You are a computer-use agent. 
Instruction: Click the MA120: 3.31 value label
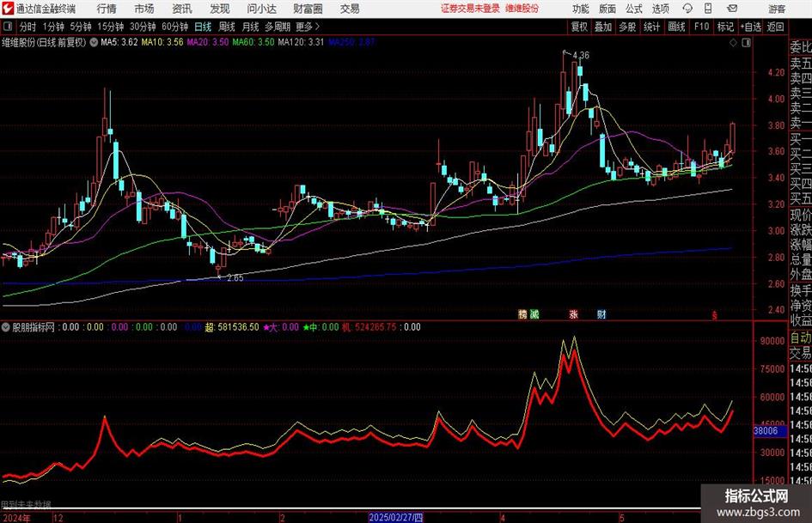tap(301, 42)
